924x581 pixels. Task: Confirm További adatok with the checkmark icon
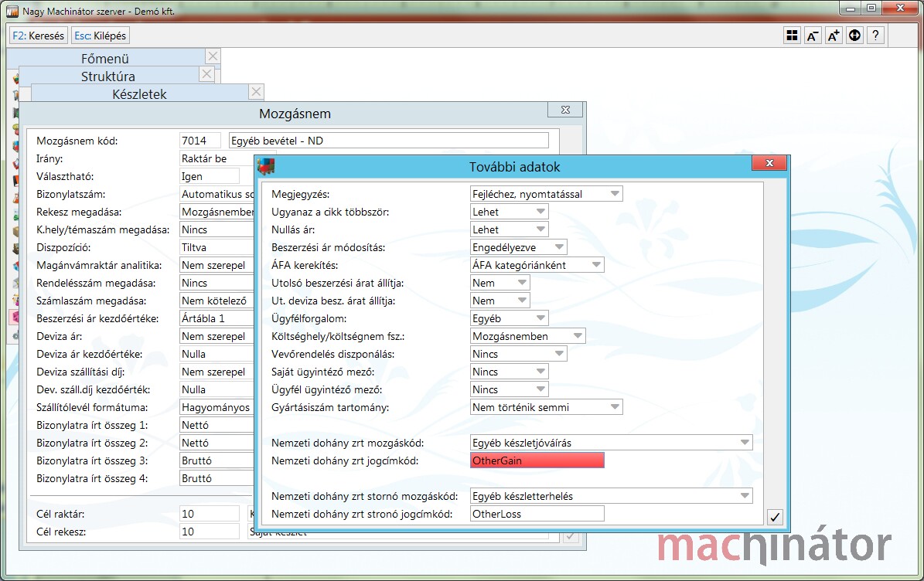pos(775,518)
